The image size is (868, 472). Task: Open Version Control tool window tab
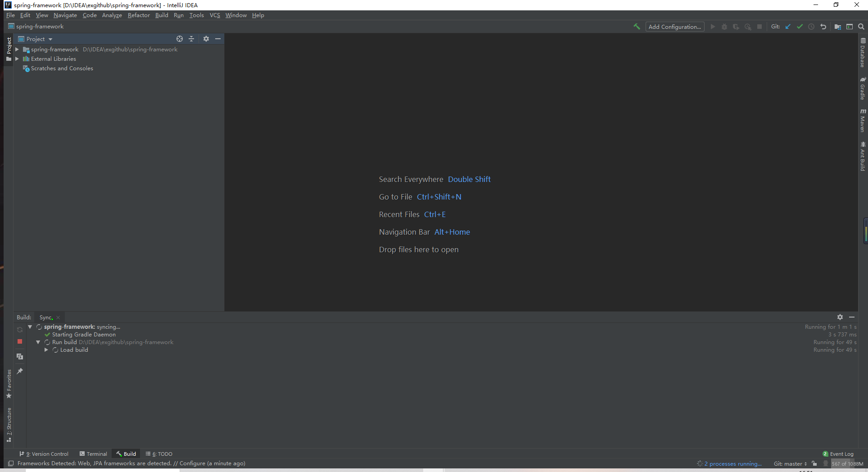coord(44,454)
